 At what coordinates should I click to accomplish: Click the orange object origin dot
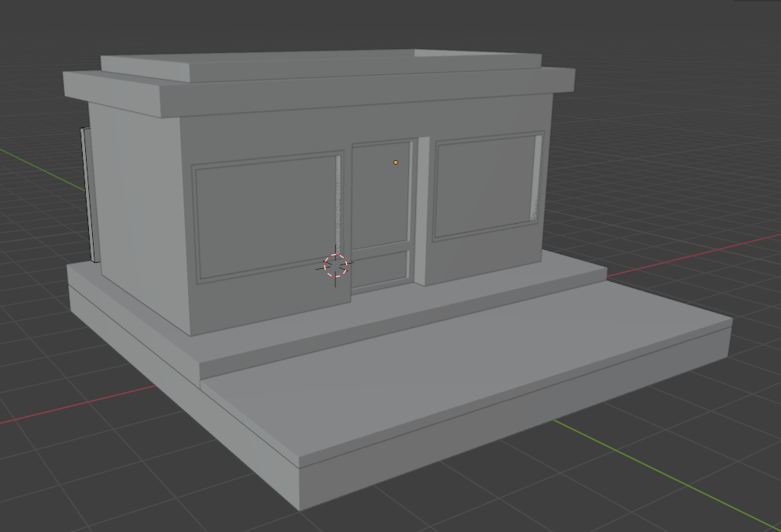pyautogui.click(x=396, y=163)
